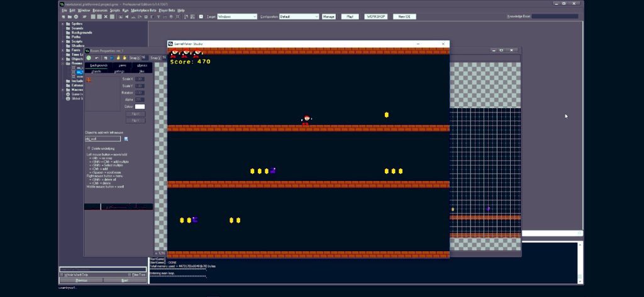This screenshot has width=644, height=297.
Task: Open the File menu
Action: point(64,10)
